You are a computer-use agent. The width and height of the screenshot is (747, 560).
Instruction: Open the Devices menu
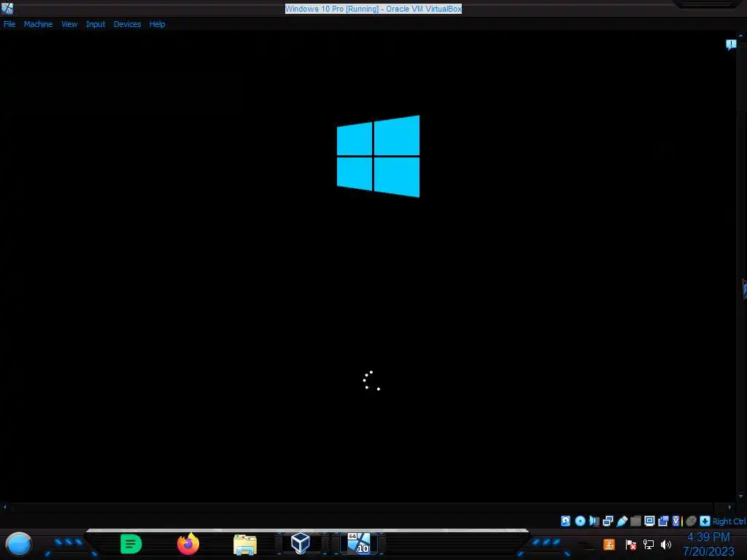pyautogui.click(x=127, y=24)
